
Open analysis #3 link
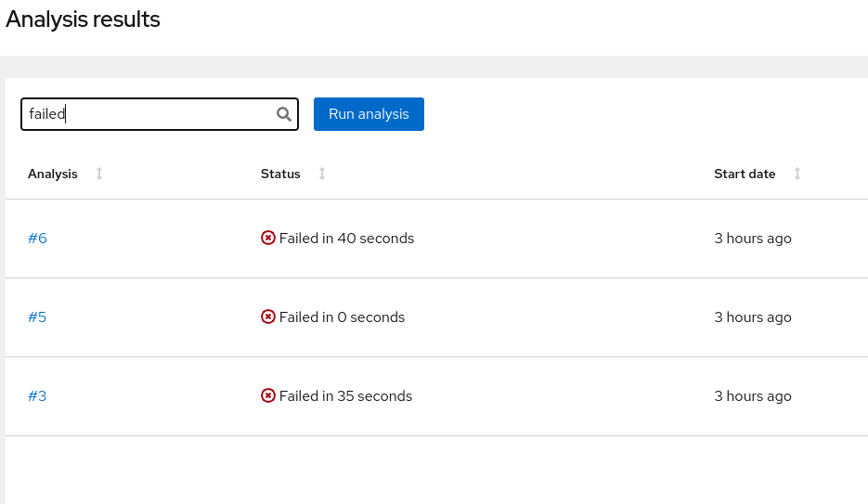click(x=37, y=396)
